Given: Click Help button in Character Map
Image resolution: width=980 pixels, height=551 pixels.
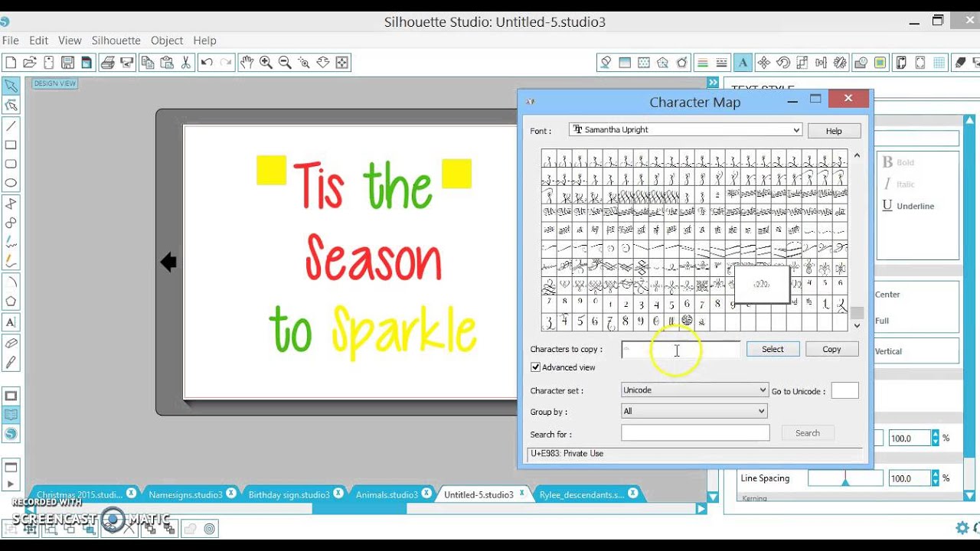Looking at the screenshot, I should point(834,131).
